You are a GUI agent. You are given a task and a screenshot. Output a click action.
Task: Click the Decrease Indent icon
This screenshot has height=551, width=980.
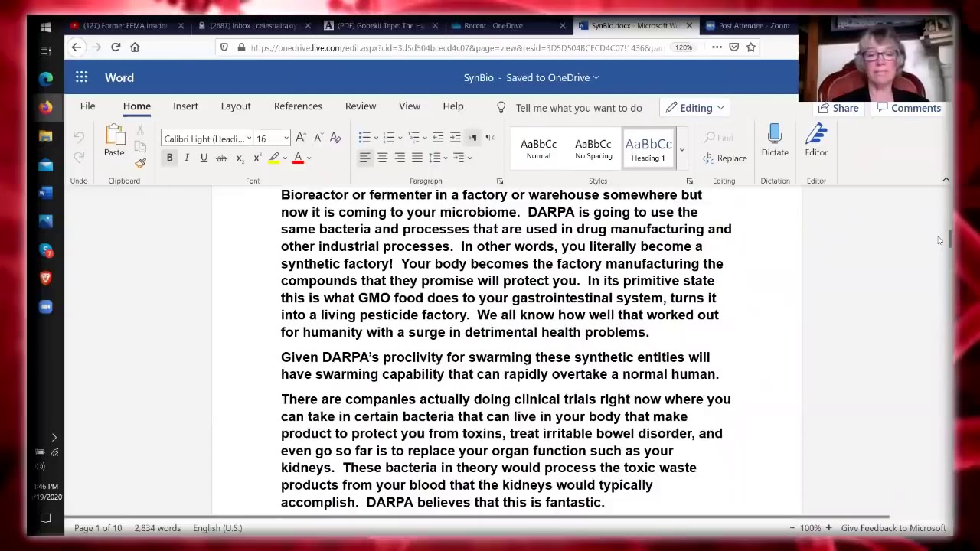tap(437, 138)
